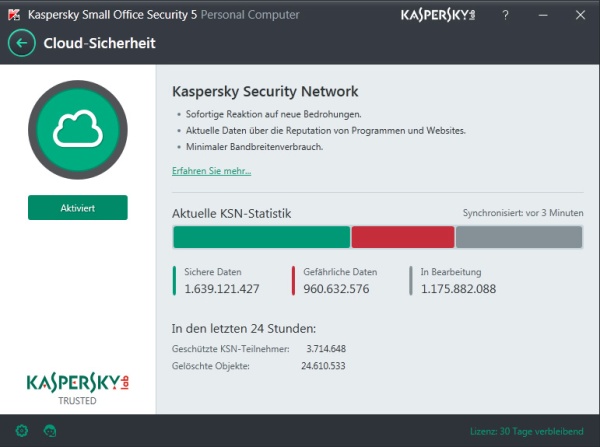The image size is (600, 447).
Task: Click the value 1.639.121.427
Action: (x=222, y=289)
